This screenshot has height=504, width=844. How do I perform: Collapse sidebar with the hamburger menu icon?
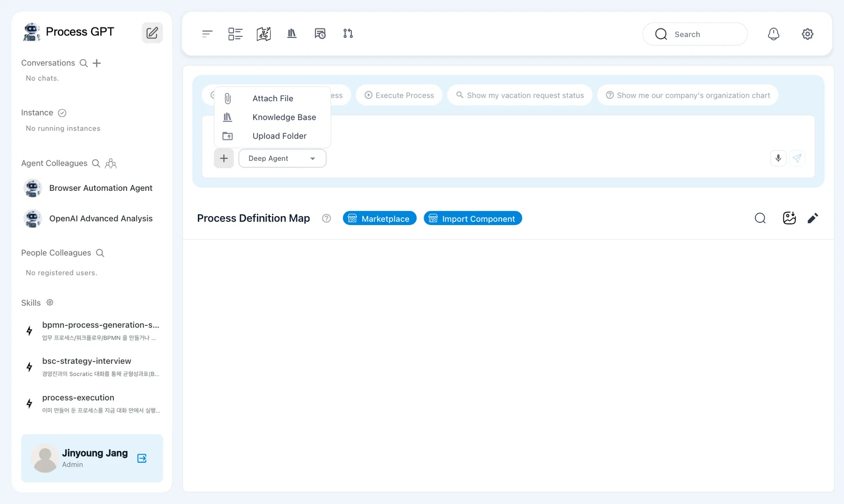[x=207, y=34]
